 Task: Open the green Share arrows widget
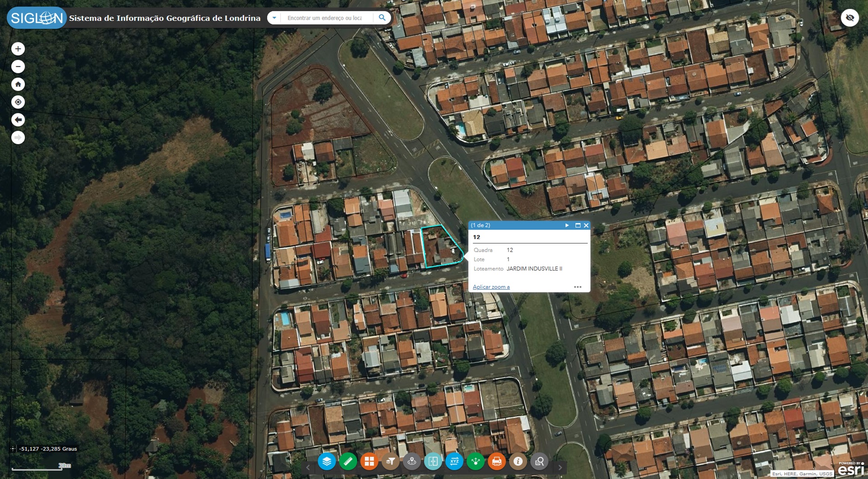[x=476, y=461]
